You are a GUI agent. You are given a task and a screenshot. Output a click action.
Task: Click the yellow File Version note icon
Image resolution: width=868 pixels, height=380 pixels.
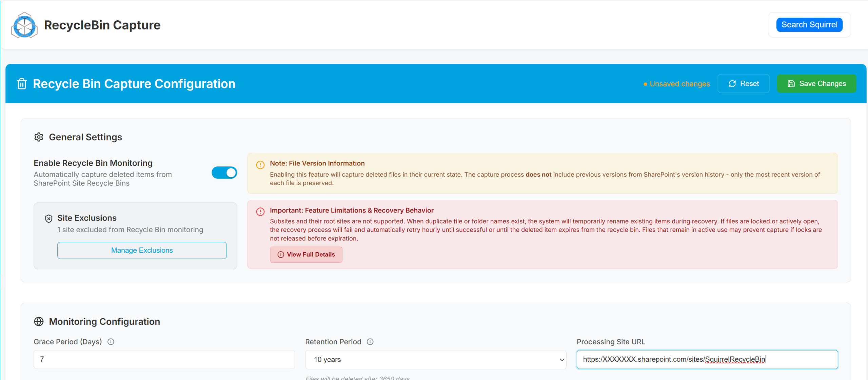pos(260,165)
